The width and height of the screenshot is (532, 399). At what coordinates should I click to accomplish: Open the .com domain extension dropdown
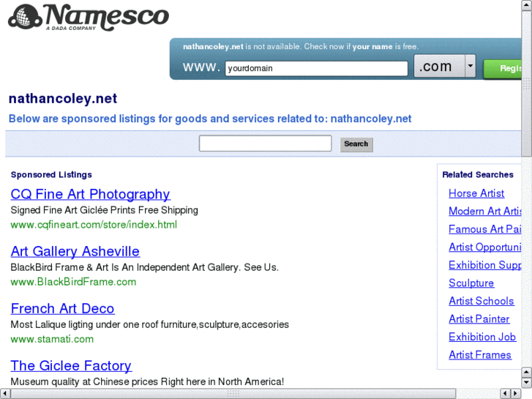click(x=469, y=67)
